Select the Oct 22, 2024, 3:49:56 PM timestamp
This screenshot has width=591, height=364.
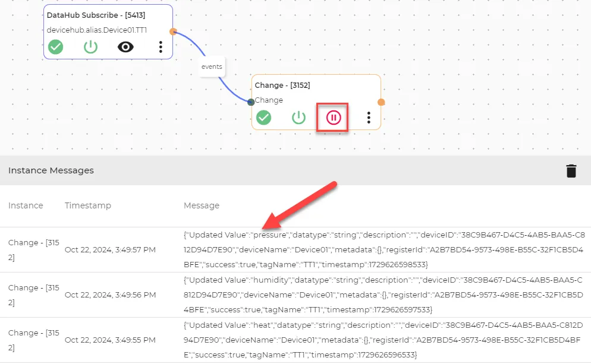pos(110,295)
